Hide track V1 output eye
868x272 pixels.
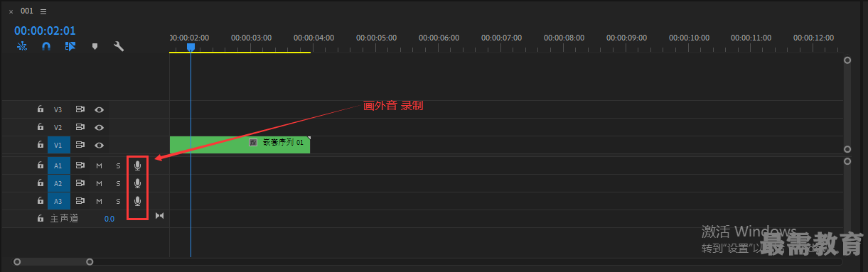coord(100,145)
